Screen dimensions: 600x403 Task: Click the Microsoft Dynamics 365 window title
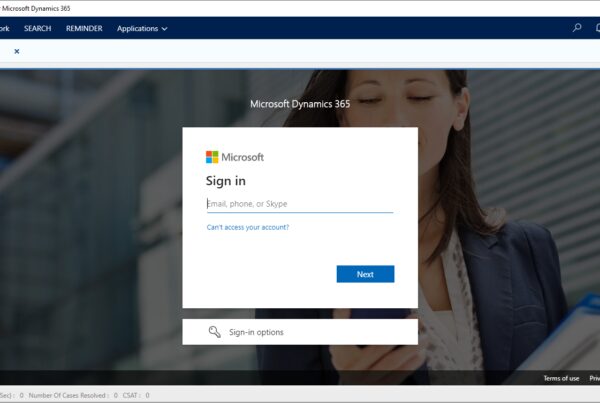pos(36,8)
